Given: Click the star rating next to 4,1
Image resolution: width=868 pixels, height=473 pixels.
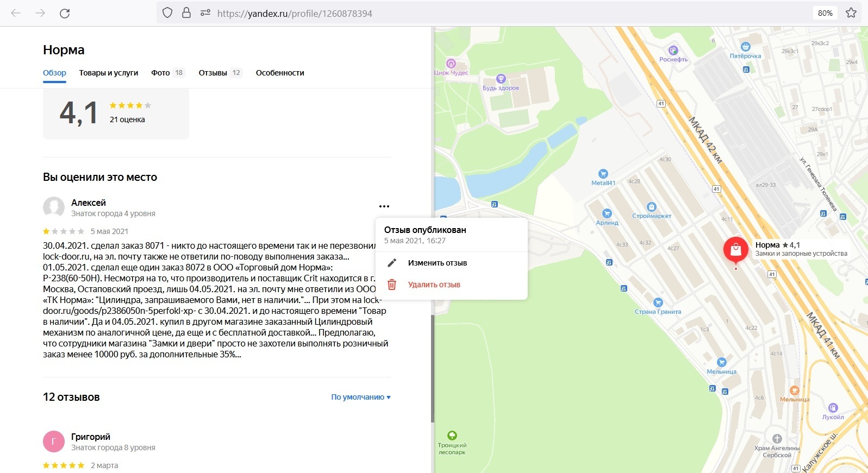Looking at the screenshot, I should click(130, 105).
